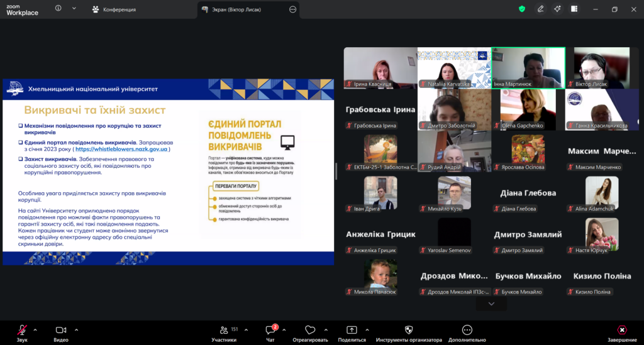Open the AI Companion sparkle icon
The image size is (644, 345).
tap(557, 9)
